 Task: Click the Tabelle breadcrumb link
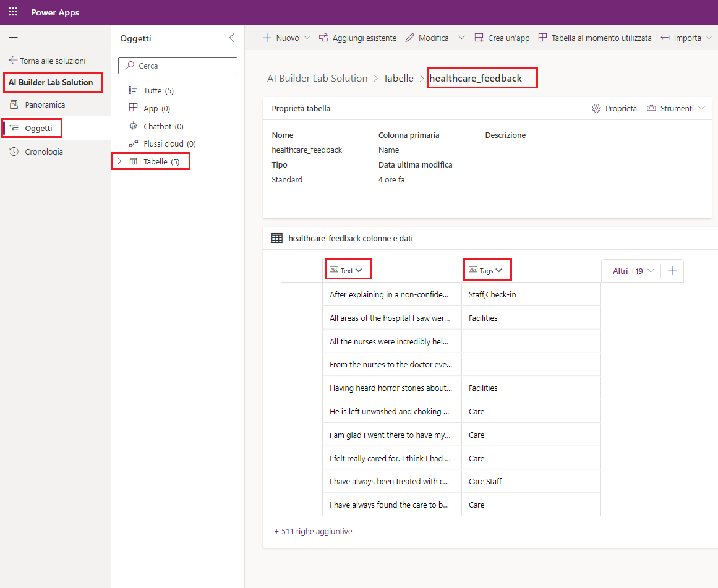coord(398,79)
